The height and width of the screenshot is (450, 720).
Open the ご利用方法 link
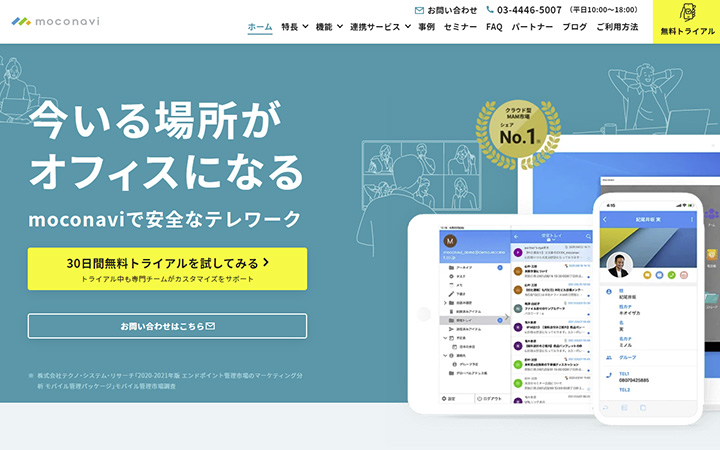tap(617, 27)
